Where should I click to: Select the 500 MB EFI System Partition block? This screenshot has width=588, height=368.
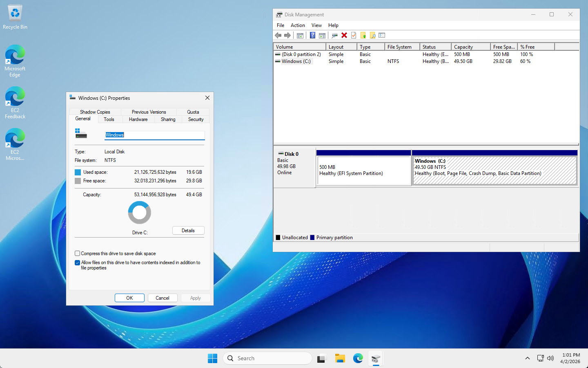[x=364, y=171]
